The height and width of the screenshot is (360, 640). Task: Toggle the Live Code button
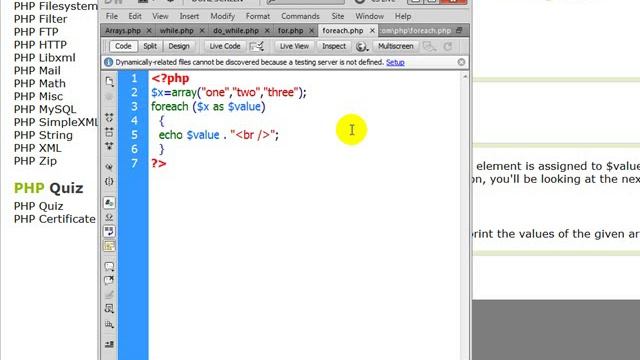(x=225, y=46)
